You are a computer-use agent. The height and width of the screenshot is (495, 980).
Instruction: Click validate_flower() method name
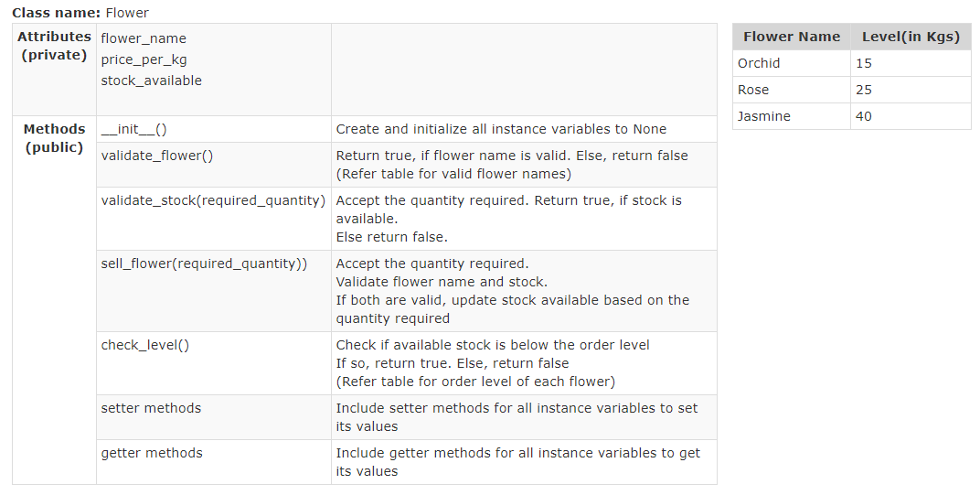tap(157, 156)
